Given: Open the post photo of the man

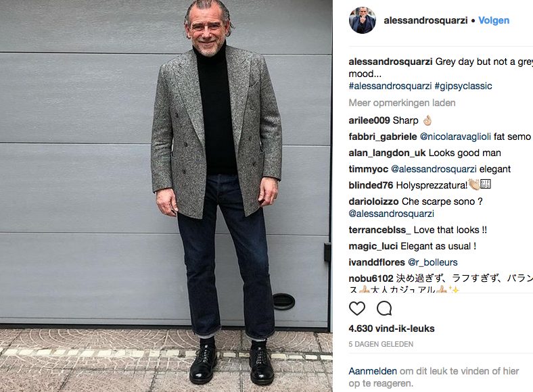Looking at the screenshot, I should (166, 196).
